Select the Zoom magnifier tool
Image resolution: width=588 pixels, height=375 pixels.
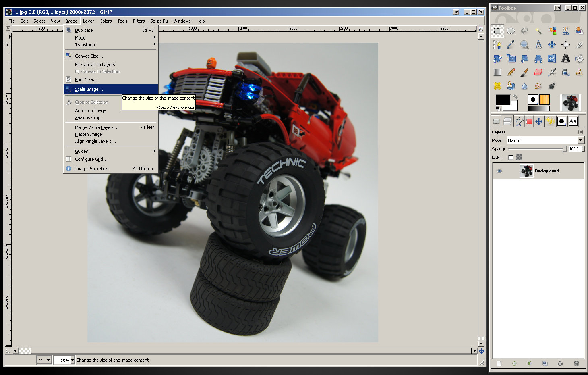coord(525,45)
